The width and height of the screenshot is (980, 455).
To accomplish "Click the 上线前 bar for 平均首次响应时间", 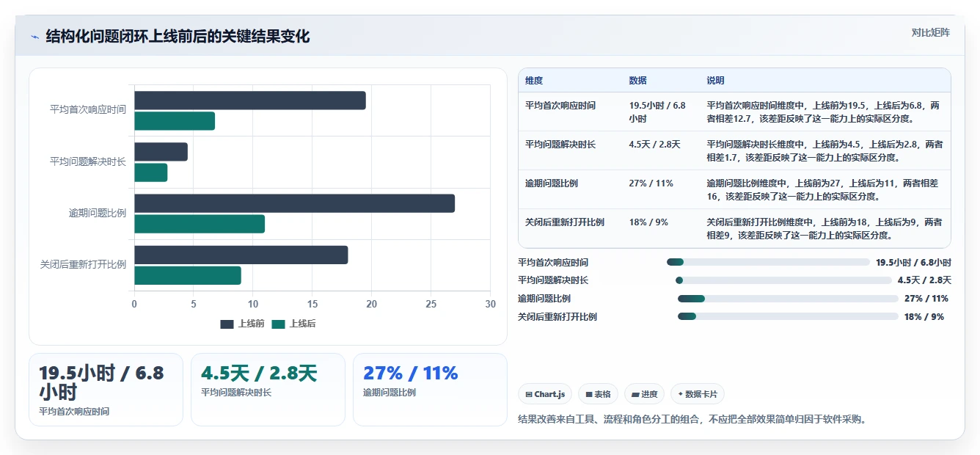I will click(250, 101).
